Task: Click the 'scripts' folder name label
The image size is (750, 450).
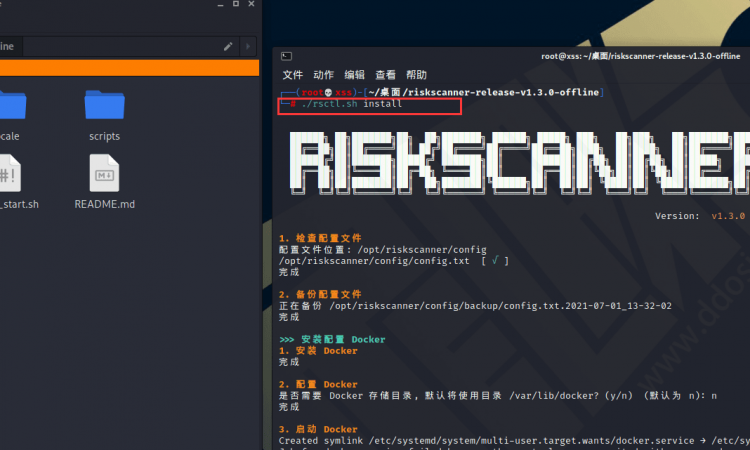Action: pyautogui.click(x=104, y=136)
